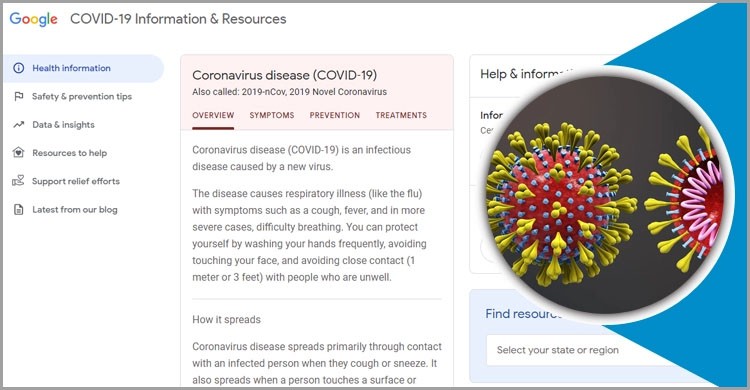Screen dimensions: 750x390
Task: Click the Data & insights trend icon
Action: [19, 124]
